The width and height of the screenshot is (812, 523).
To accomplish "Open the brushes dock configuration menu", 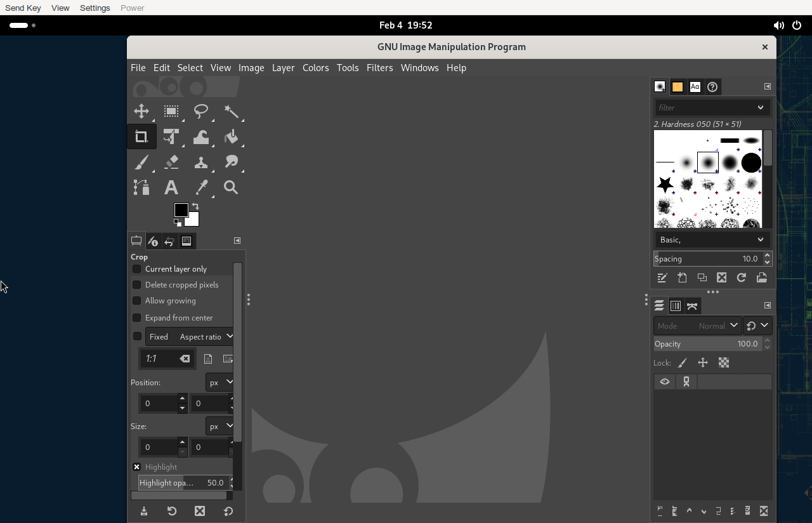I will 767,86.
